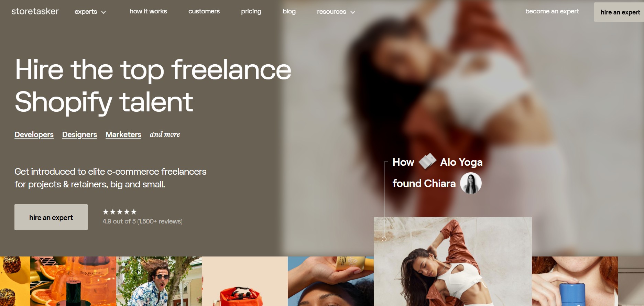
Task: Visit the blog link in navigation
Action: pyautogui.click(x=289, y=11)
